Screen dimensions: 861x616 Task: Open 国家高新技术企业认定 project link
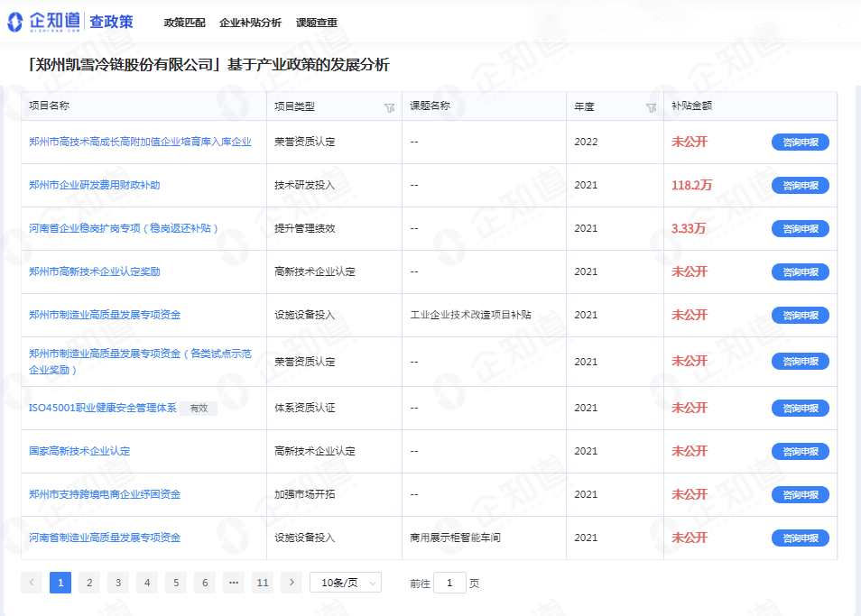coord(79,451)
